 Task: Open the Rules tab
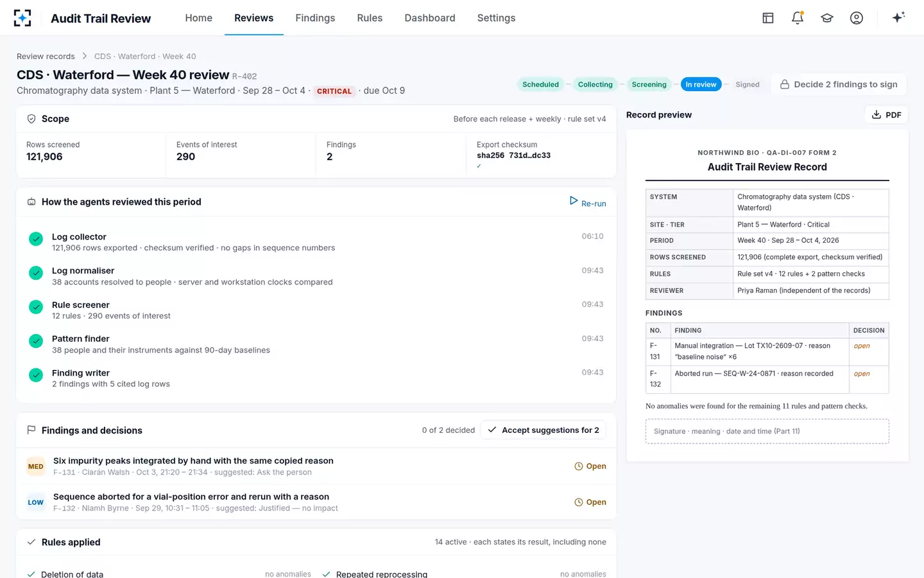pos(370,18)
